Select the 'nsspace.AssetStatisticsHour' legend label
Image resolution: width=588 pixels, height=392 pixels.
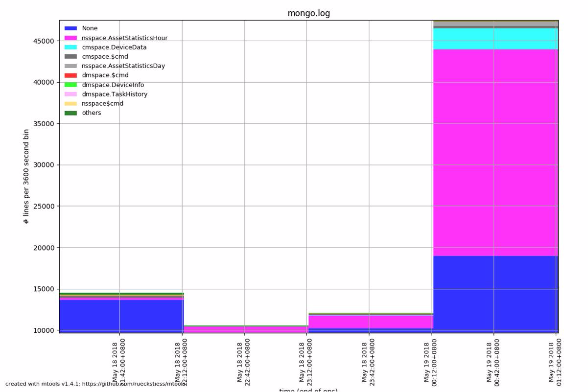click(124, 38)
